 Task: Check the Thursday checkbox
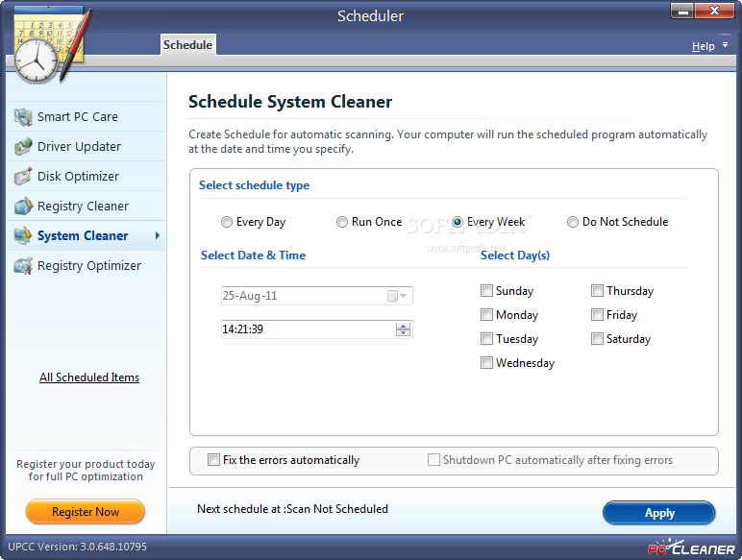[x=597, y=290]
